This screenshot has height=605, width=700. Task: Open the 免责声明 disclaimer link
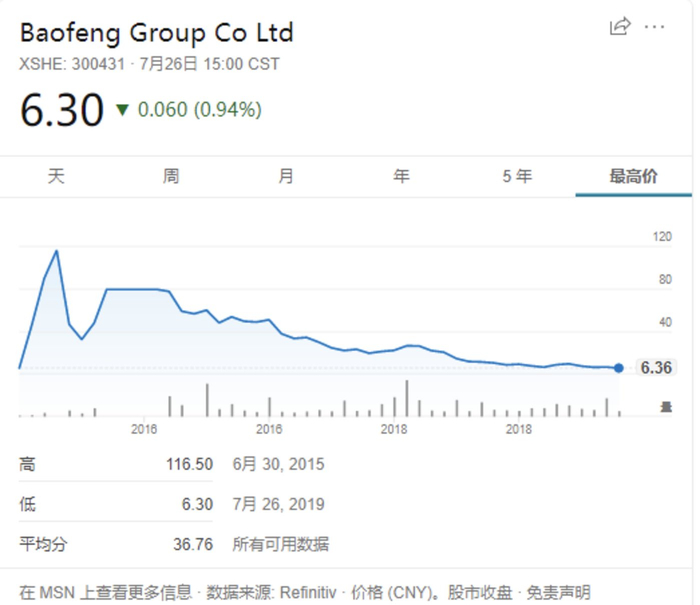560,592
